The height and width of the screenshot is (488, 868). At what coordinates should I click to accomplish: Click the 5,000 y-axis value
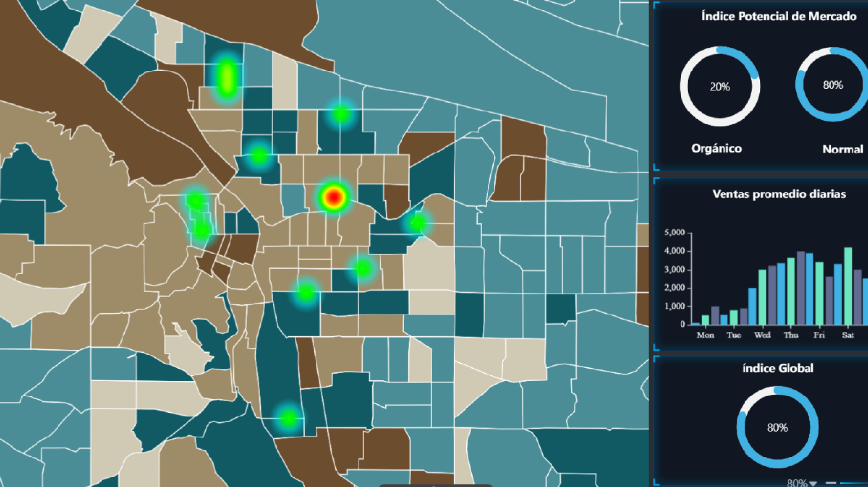pyautogui.click(x=674, y=232)
